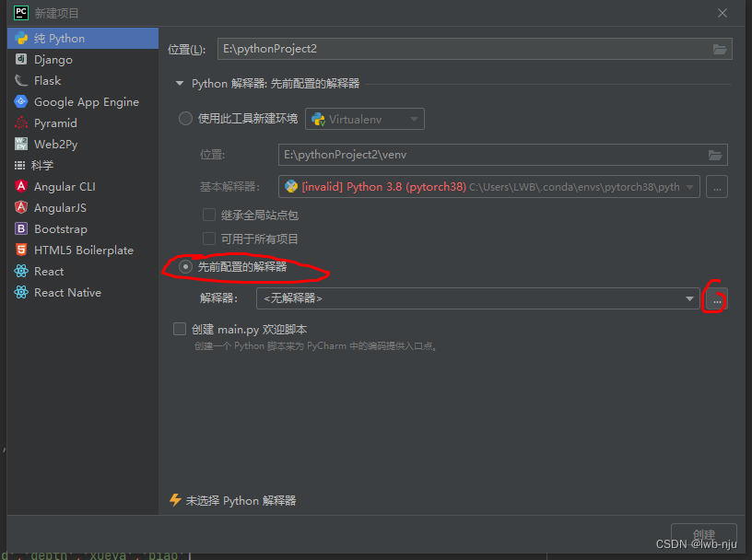Viewport: 752px width, 560px height.
Task: Collapse the Python 解释器 section triangle
Action: click(180, 84)
